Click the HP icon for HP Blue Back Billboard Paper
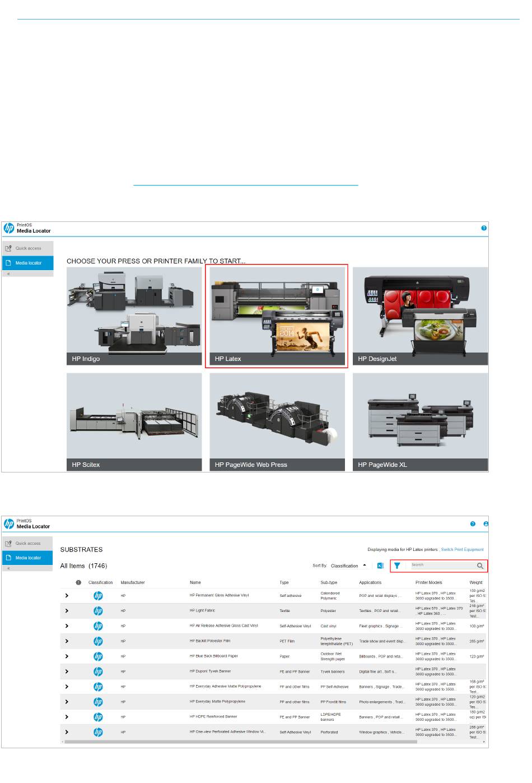The image size is (532, 783). click(x=98, y=656)
